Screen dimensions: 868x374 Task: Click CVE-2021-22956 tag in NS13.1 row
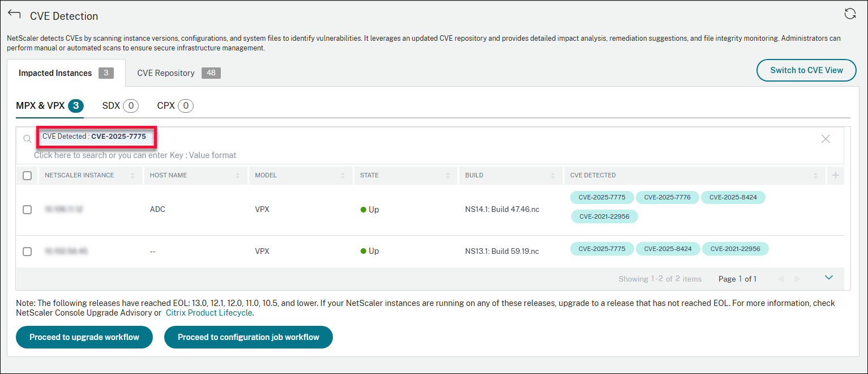click(x=736, y=249)
